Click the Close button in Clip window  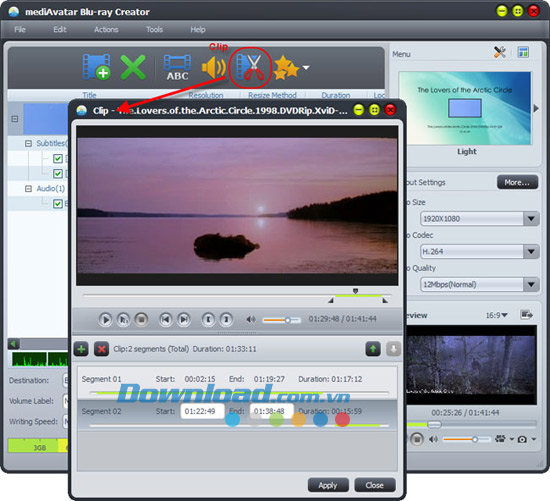click(x=375, y=485)
